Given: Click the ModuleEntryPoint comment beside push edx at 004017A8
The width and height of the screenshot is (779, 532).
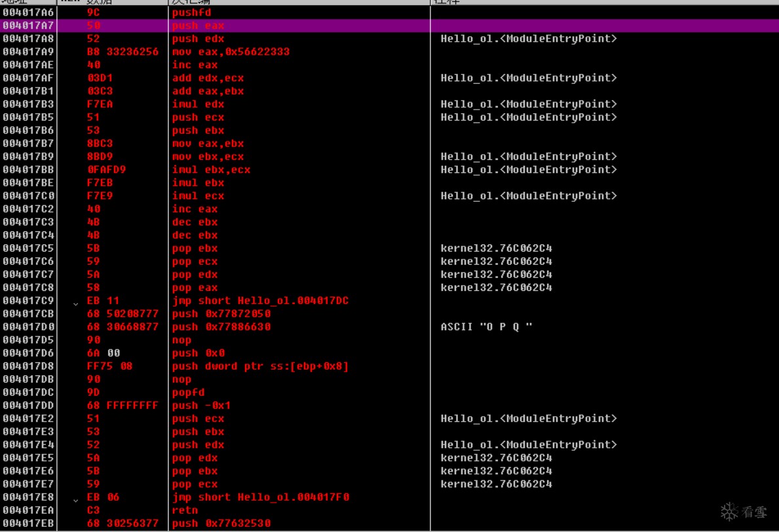Looking at the screenshot, I should pos(529,39).
